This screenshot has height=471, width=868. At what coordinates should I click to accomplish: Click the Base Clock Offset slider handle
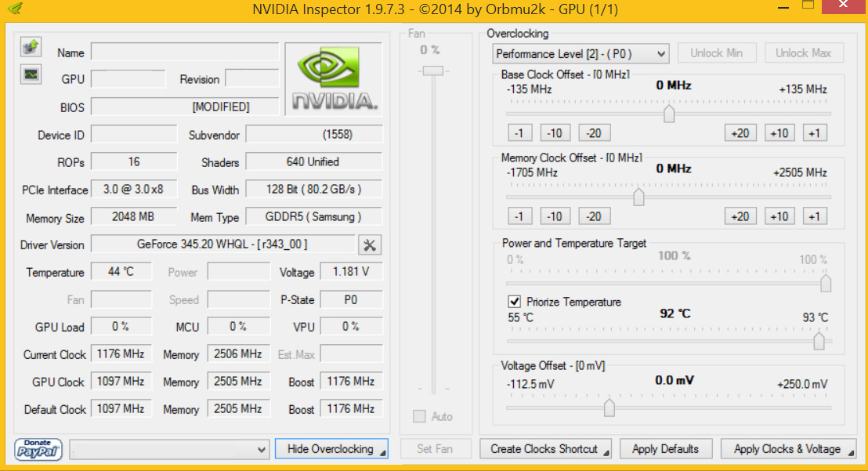669,114
